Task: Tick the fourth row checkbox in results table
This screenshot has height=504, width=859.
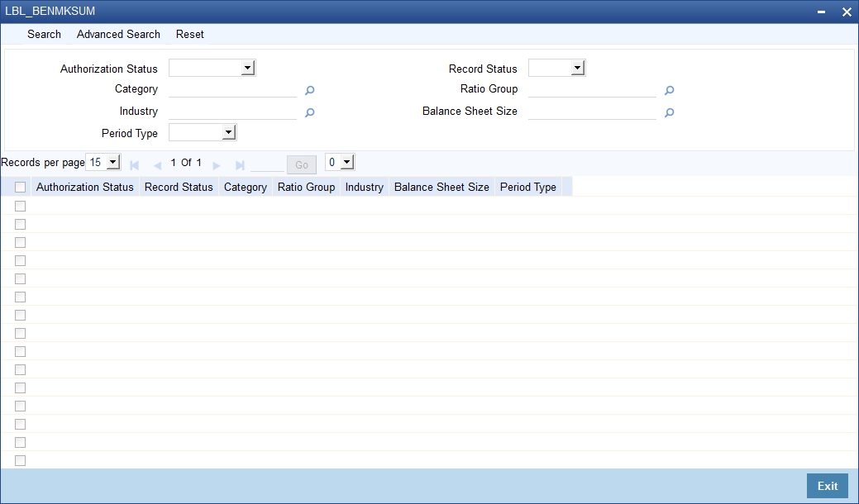Action: click(x=21, y=260)
